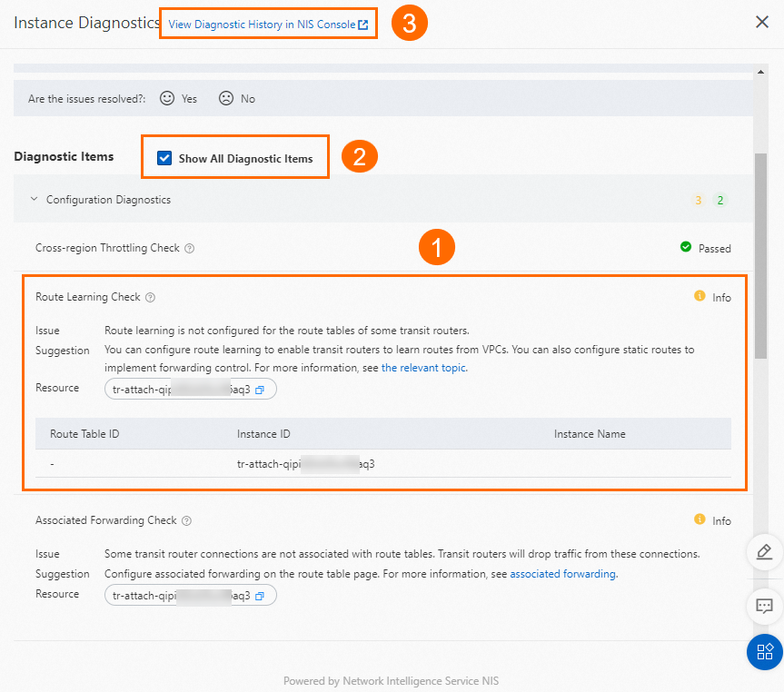Click help icon beside Cross-region Throttling Check
This screenshot has width=784, height=692.
click(x=190, y=248)
